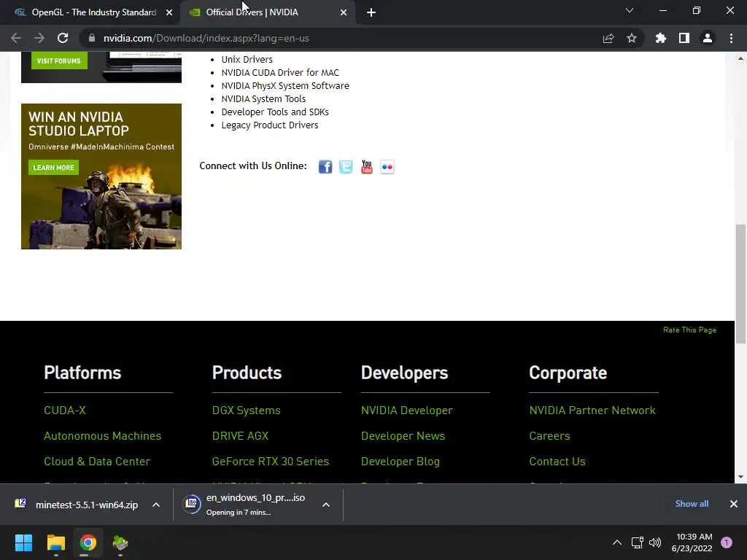Click the ISO file download icon
Image resolution: width=747 pixels, height=560 pixels.
[192, 504]
